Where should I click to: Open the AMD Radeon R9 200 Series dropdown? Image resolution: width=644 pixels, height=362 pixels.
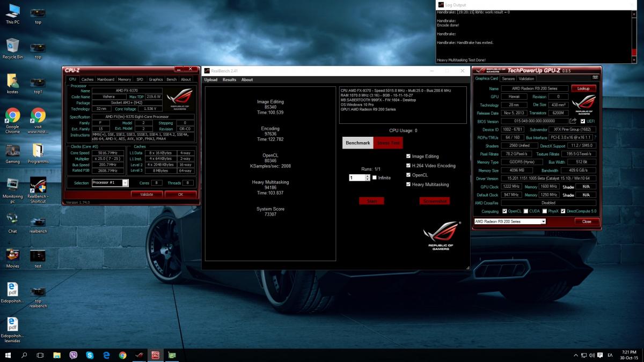pyautogui.click(x=543, y=221)
